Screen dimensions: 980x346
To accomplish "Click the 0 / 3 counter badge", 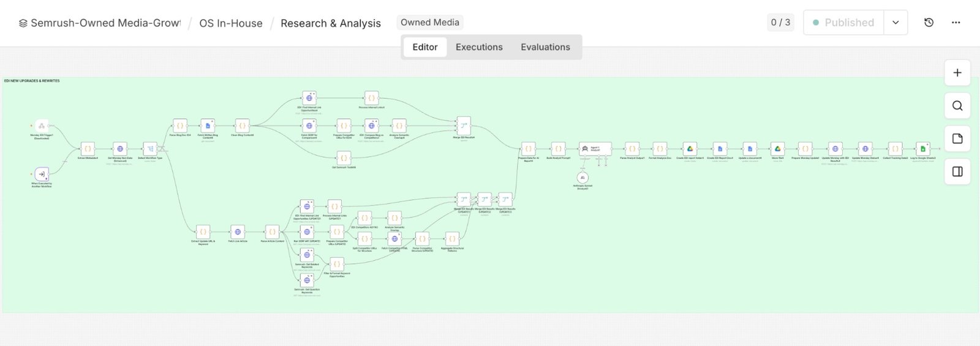I will (x=780, y=23).
